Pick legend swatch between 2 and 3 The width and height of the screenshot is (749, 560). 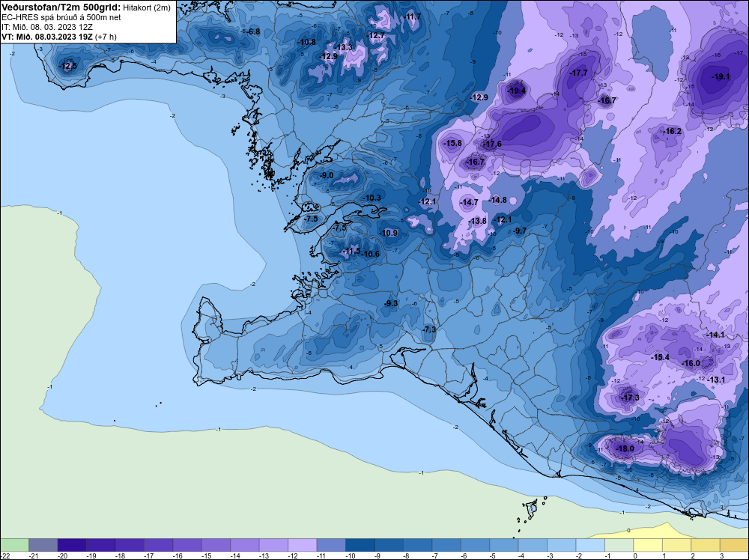coord(706,545)
